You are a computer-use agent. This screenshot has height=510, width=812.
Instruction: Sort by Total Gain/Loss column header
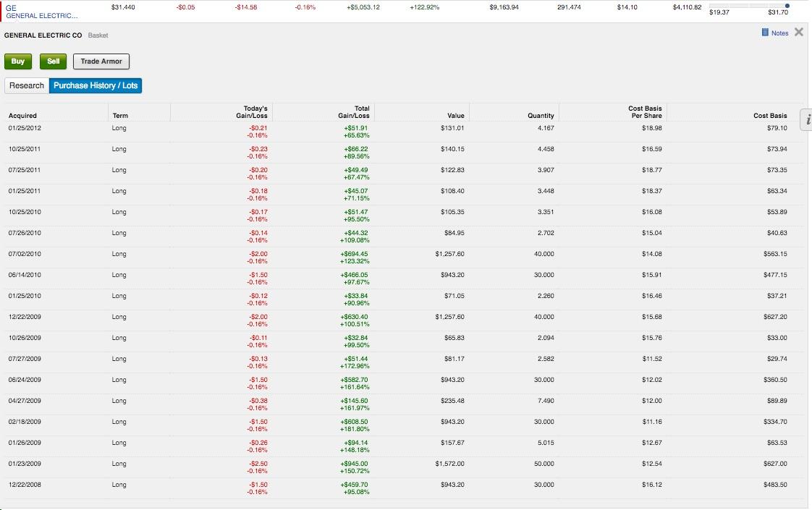point(354,112)
